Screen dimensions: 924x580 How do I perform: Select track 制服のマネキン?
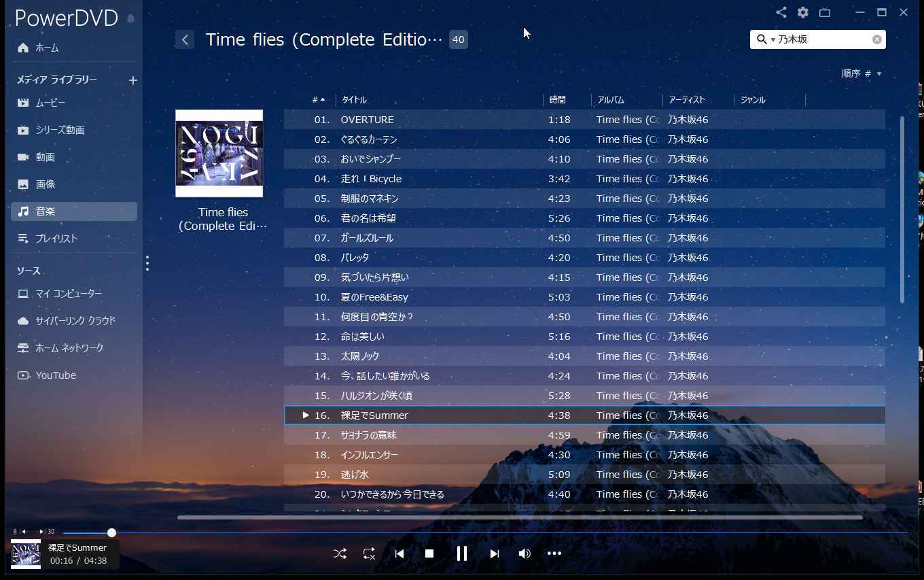[x=584, y=199]
